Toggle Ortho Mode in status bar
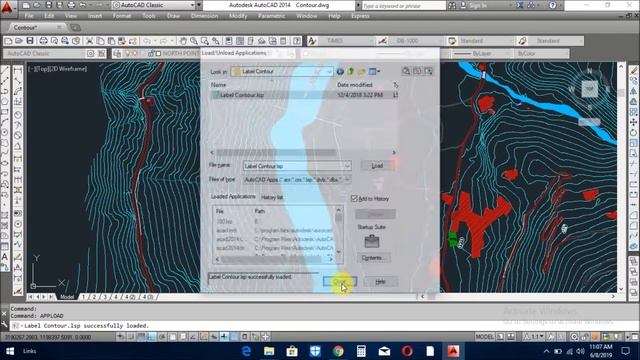This screenshot has height=360, width=640. coord(152,337)
